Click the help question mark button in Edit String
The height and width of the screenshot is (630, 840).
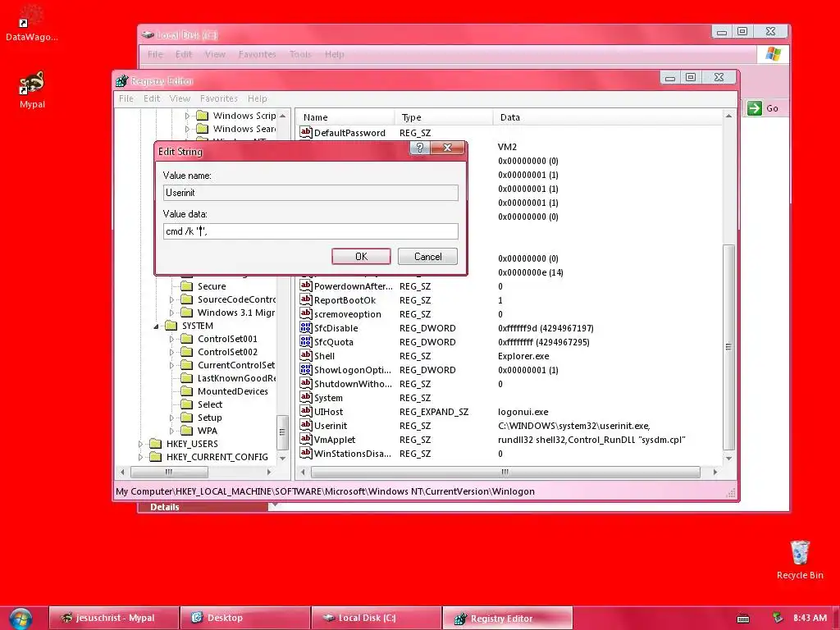click(420, 148)
